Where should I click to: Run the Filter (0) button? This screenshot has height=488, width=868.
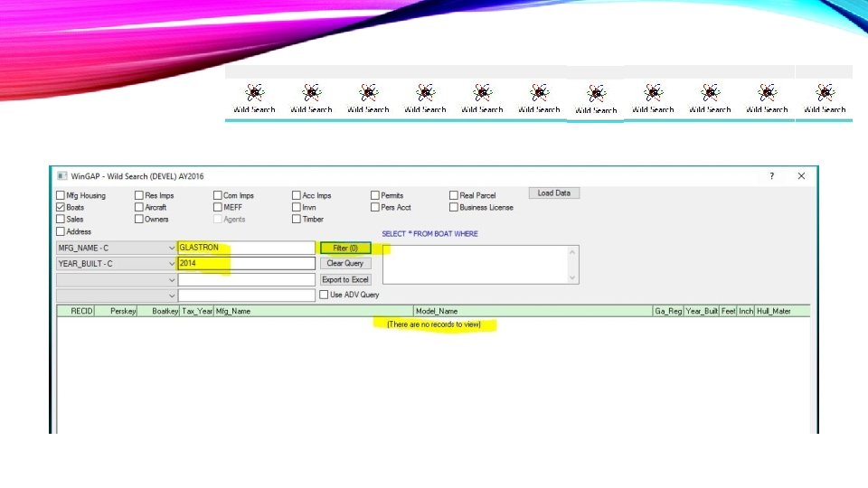tap(345, 248)
